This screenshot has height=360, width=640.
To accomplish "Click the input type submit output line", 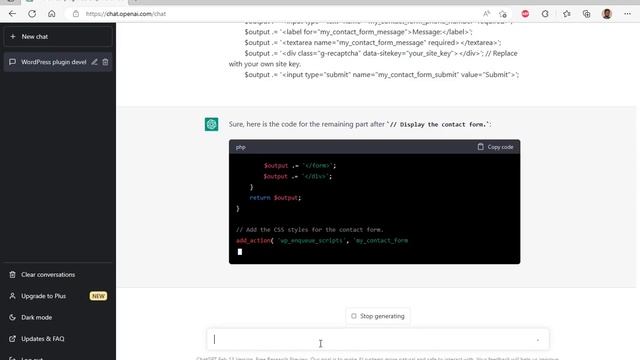I will 382,75.
